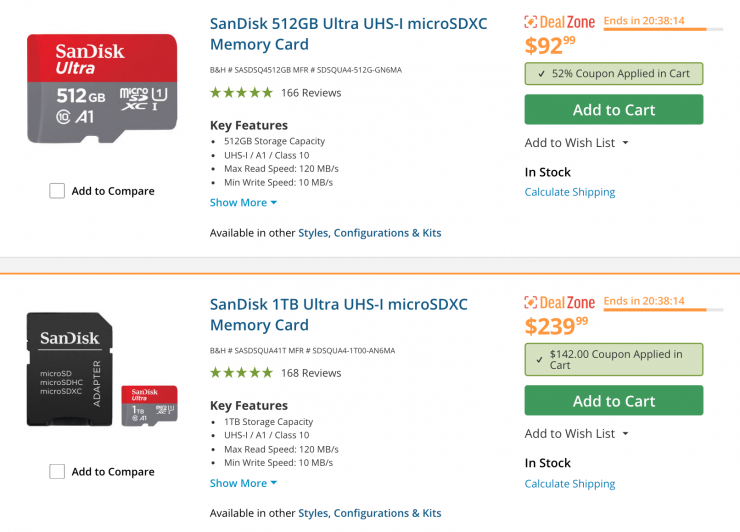
Task: Add the 1TB card to cart
Action: click(613, 401)
